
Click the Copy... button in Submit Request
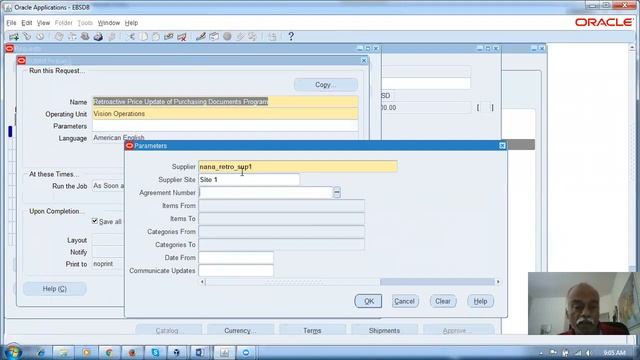tap(326, 84)
